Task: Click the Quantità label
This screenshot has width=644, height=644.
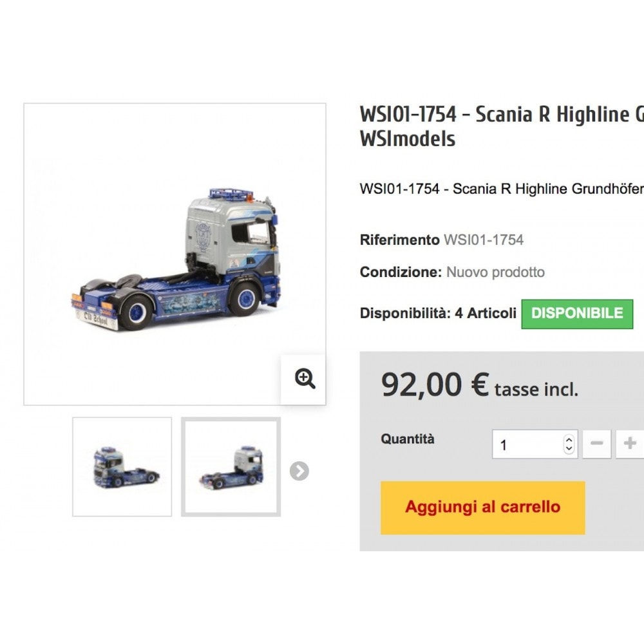Action: pos(408,439)
